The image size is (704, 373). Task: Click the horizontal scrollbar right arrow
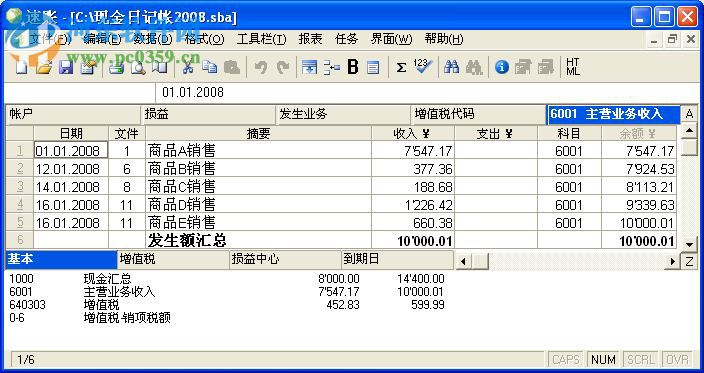tap(673, 261)
